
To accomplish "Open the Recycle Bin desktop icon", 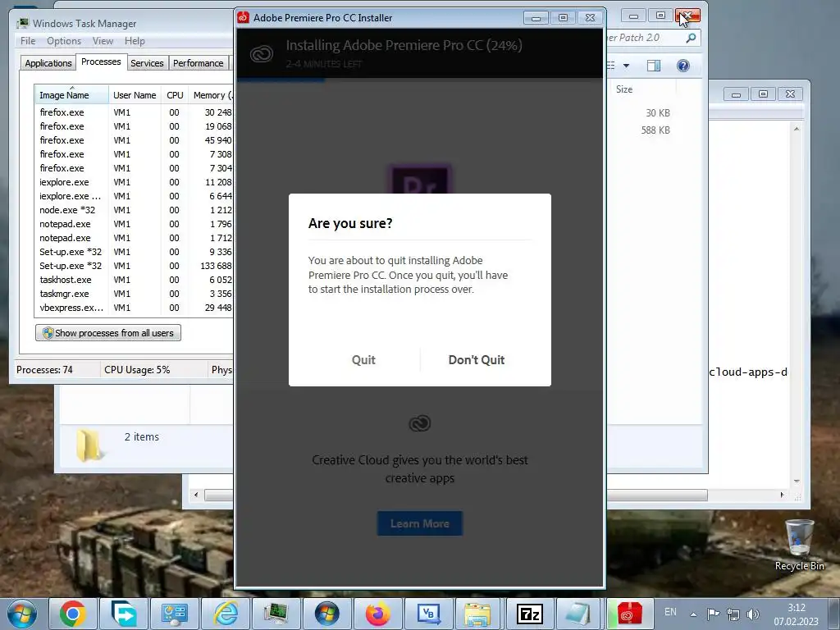I will (799, 545).
